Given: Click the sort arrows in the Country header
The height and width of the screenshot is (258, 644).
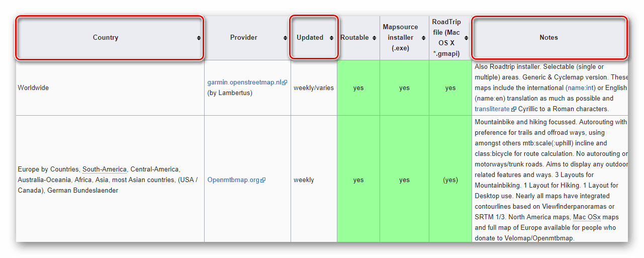Looking at the screenshot, I should pyautogui.click(x=199, y=38).
